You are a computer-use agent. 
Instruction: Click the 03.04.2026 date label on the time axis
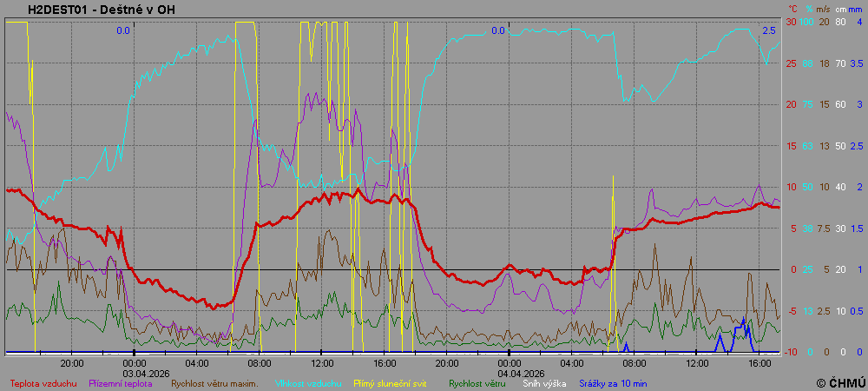(135, 372)
